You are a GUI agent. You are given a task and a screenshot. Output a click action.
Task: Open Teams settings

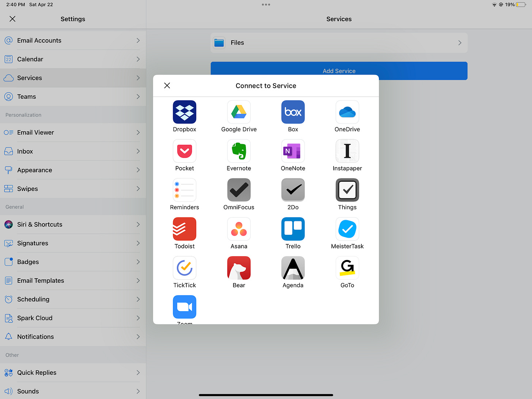73,97
